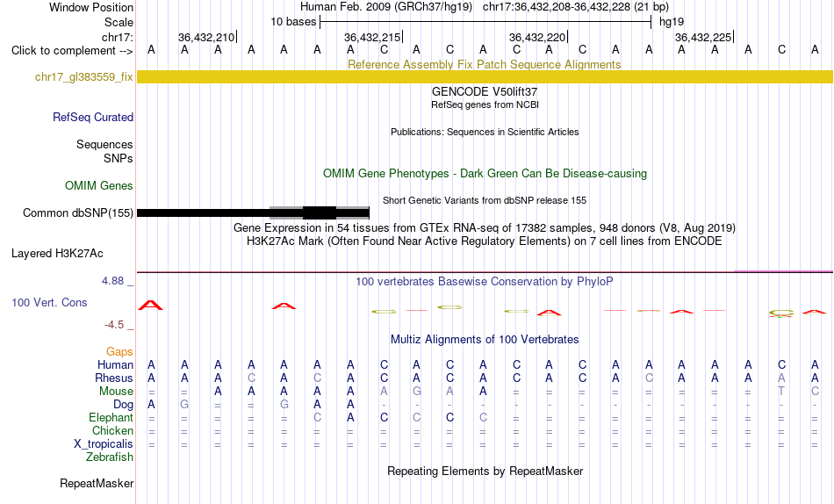Click the Sequences track label
Screen dimensions: 834x504
click(x=104, y=144)
